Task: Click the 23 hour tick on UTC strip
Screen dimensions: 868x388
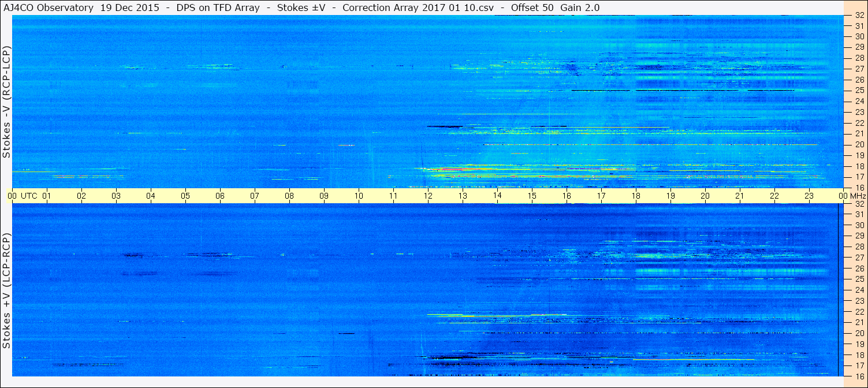Action: 809,196
